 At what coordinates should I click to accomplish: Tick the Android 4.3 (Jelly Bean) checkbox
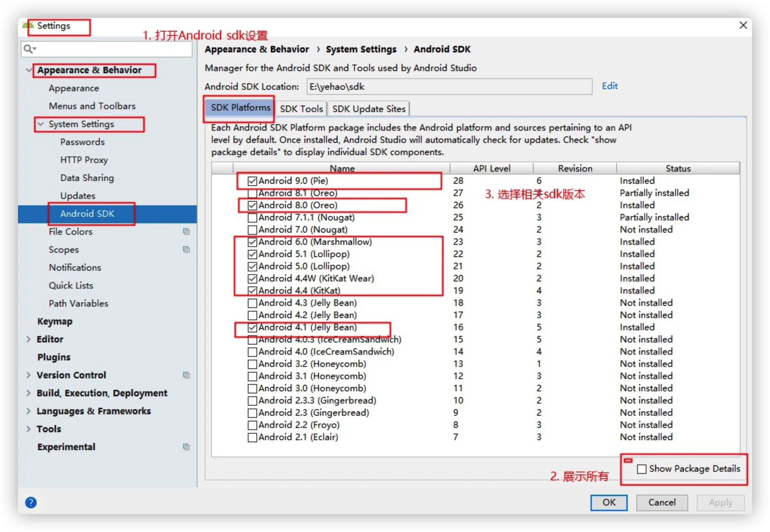(x=252, y=303)
